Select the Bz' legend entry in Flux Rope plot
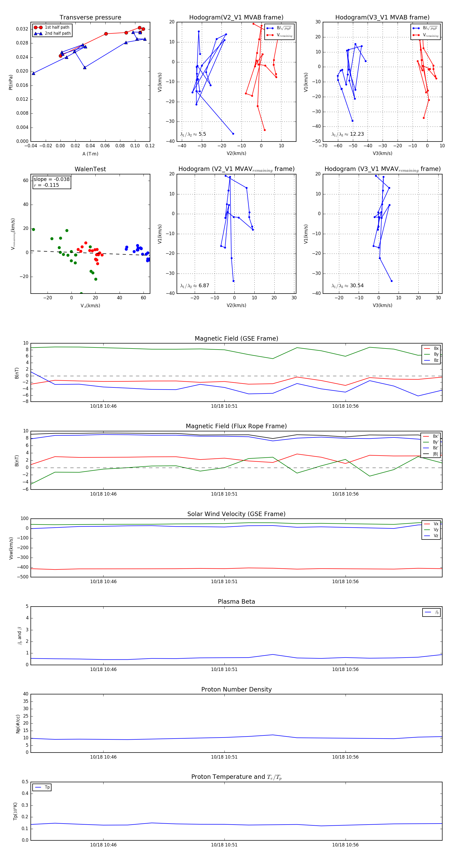 click(431, 448)
